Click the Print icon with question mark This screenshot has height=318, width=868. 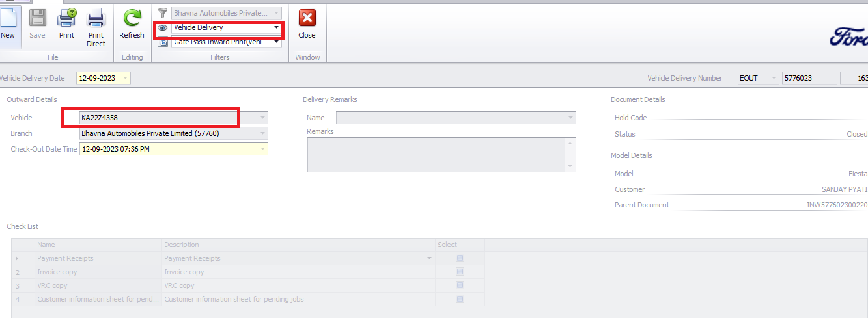coord(66,18)
